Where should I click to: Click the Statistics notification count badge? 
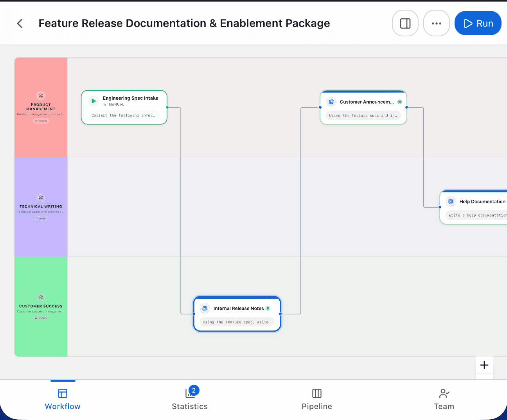pos(194,390)
